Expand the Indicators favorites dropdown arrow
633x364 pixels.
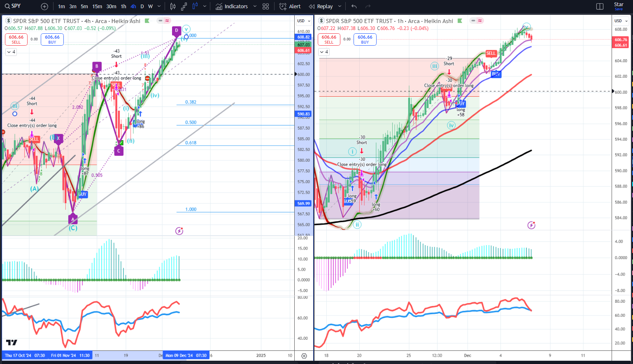point(255,7)
